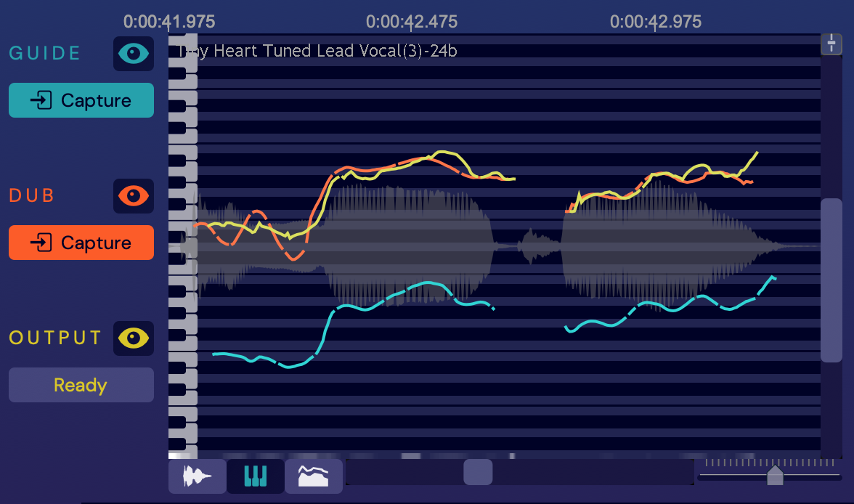Click the horizontal zoom slider handle
Viewport: 854px width, 504px height.
pos(775,476)
